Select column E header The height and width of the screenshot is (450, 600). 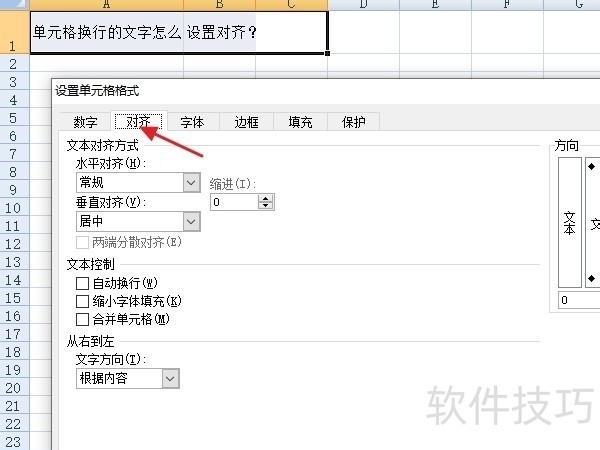tap(435, 4)
